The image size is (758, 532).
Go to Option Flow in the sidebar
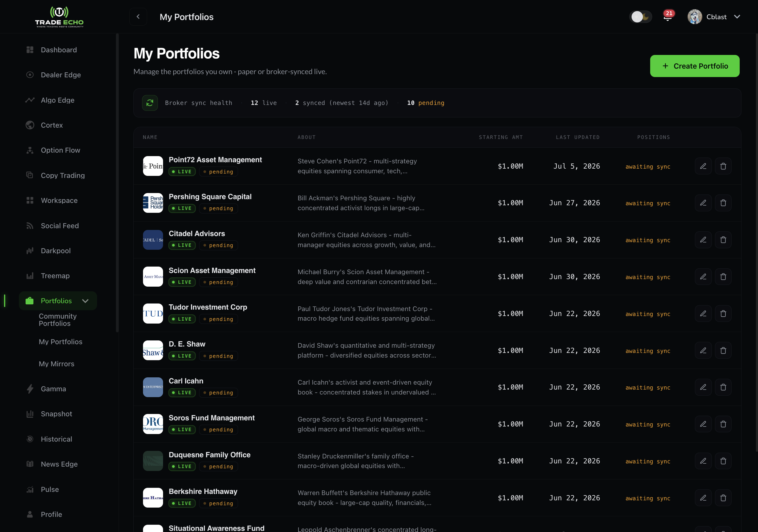click(x=60, y=150)
